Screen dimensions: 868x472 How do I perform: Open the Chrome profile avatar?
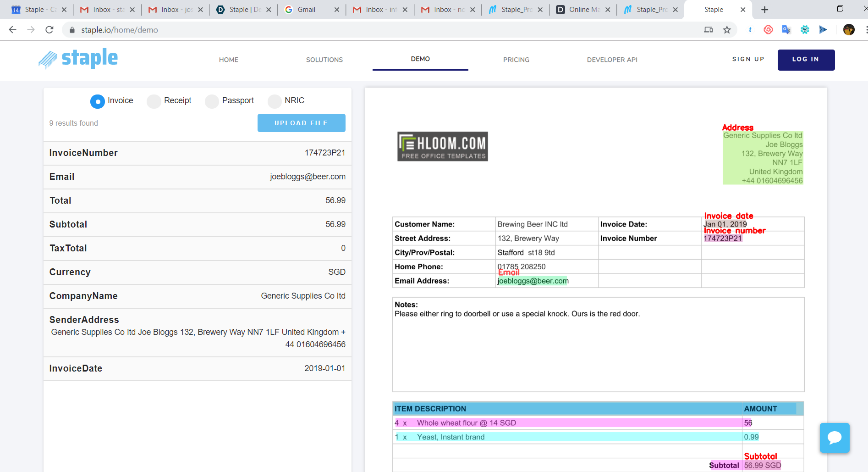coord(849,30)
